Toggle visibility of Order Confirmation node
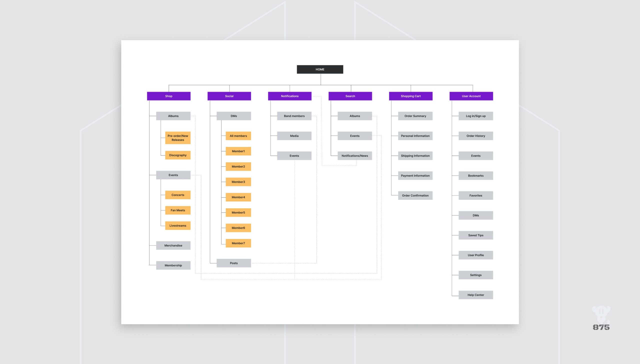This screenshot has height=364, width=640. click(x=415, y=195)
